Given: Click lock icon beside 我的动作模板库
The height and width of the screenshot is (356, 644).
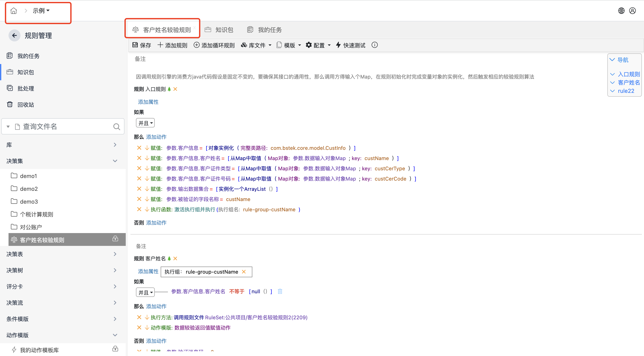Looking at the screenshot, I should [x=115, y=349].
